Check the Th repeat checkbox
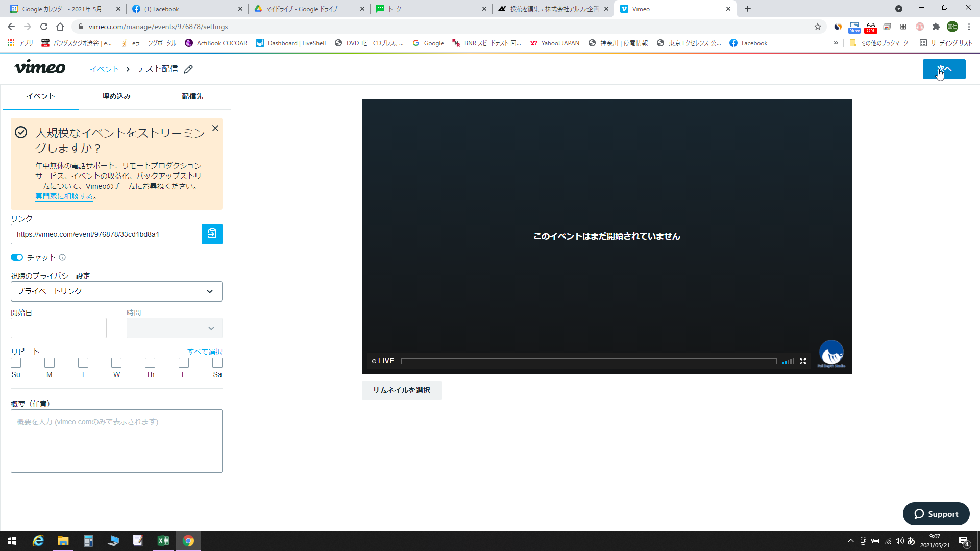The width and height of the screenshot is (980, 551). coord(150,363)
